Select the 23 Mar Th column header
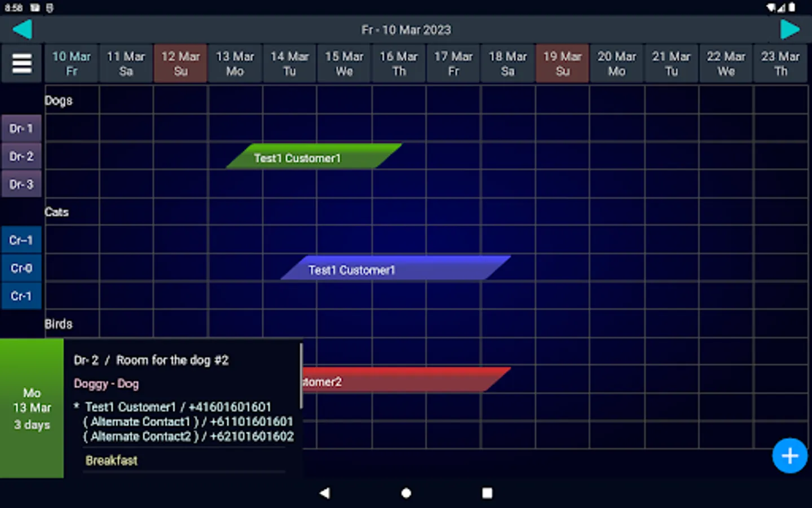 (x=780, y=64)
